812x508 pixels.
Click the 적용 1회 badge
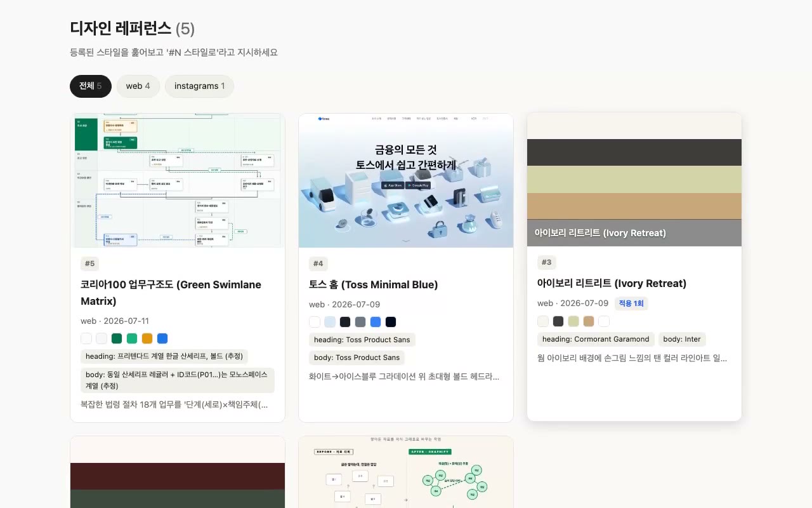(x=631, y=304)
